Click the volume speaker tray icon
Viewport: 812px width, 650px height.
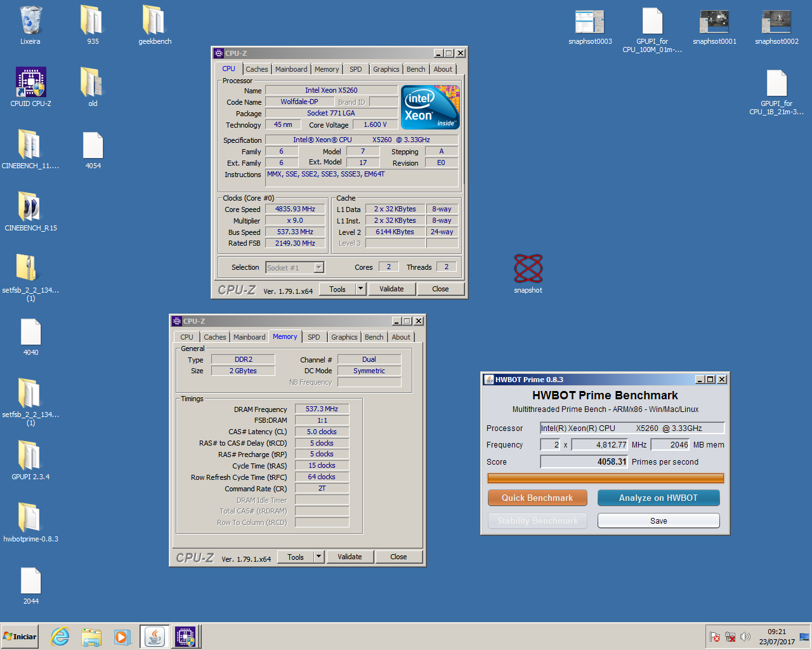click(745, 637)
